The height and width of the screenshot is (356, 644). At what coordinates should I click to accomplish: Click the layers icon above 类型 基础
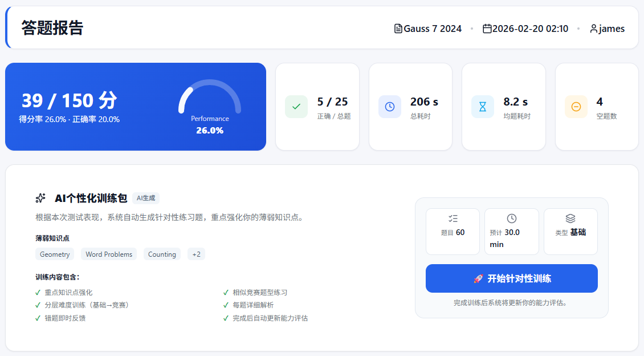point(570,217)
